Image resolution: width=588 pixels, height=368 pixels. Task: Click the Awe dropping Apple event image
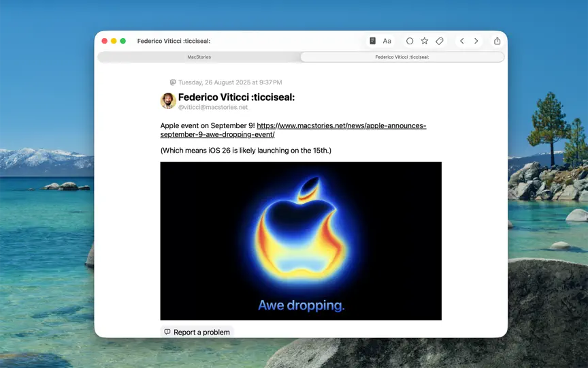[301, 241]
